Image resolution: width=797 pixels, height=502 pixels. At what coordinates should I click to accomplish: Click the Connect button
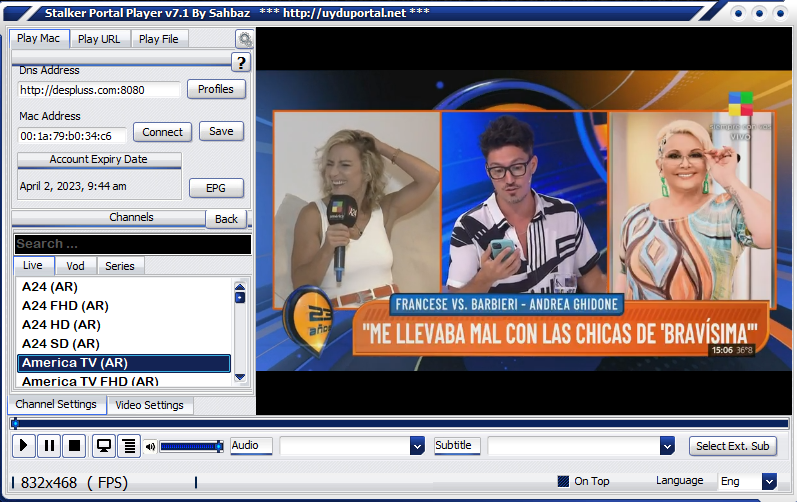click(162, 132)
